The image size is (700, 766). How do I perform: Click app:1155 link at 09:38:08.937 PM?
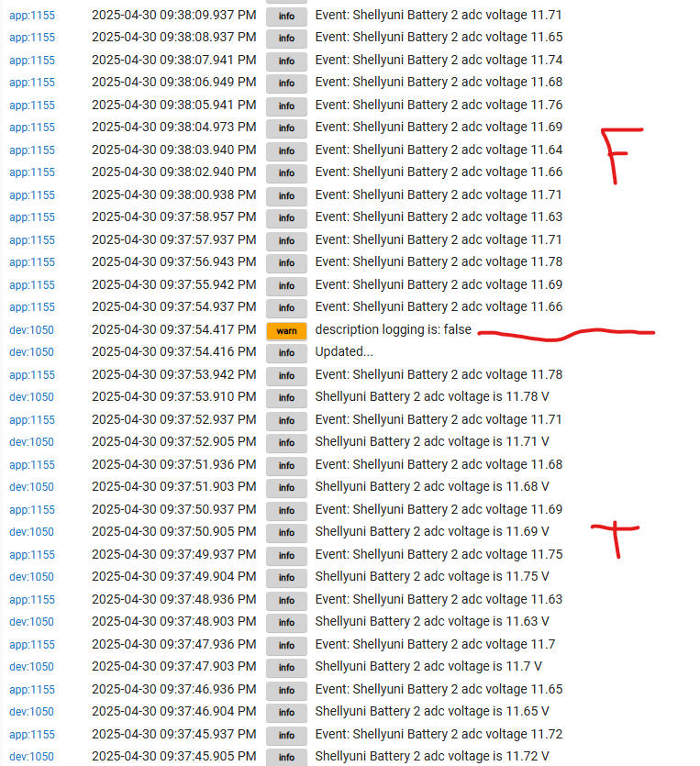tap(32, 38)
